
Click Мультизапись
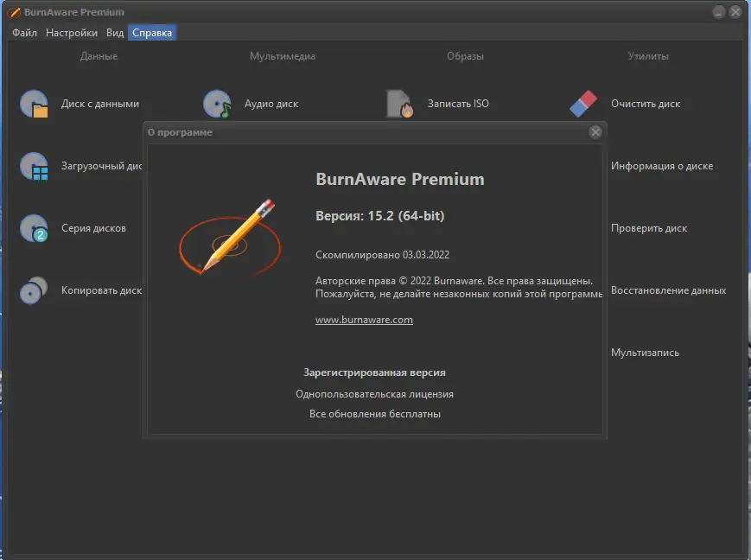(645, 353)
